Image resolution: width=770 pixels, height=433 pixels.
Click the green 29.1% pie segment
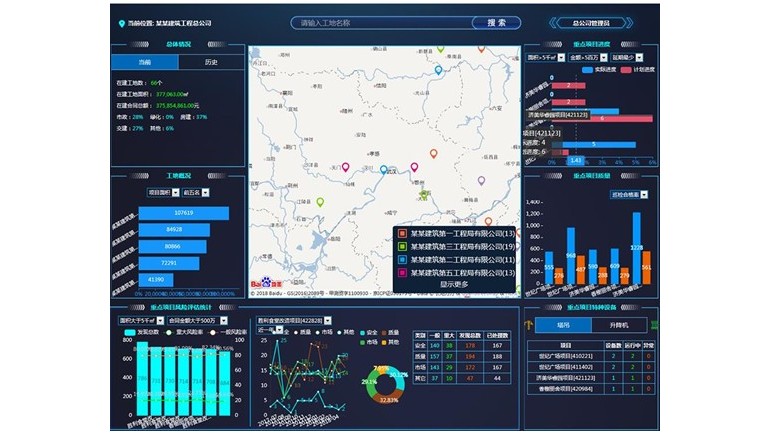click(x=370, y=383)
